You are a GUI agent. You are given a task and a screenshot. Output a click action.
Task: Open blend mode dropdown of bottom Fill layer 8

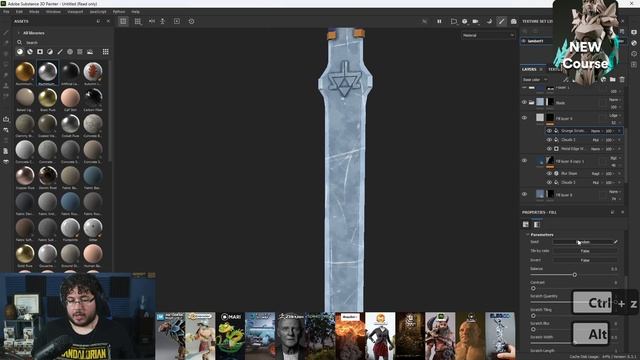coord(614,191)
